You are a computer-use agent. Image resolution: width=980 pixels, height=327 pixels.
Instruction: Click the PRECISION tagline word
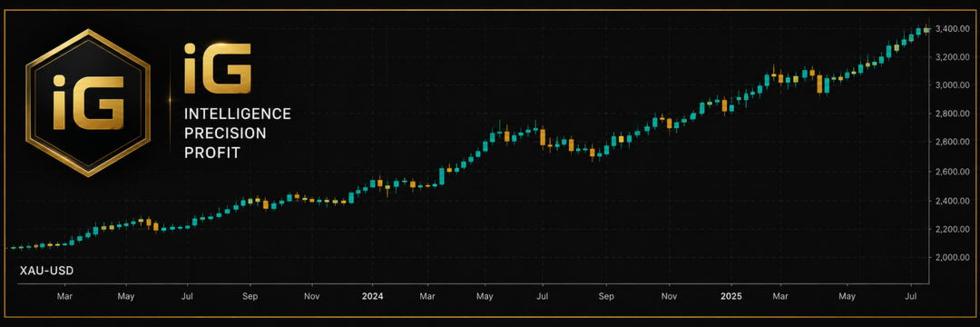tap(225, 134)
